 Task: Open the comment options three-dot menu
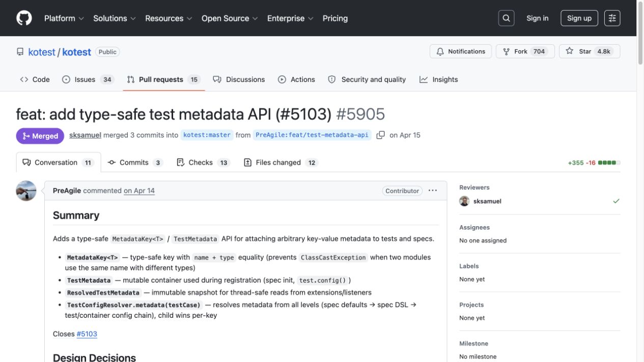point(433,191)
